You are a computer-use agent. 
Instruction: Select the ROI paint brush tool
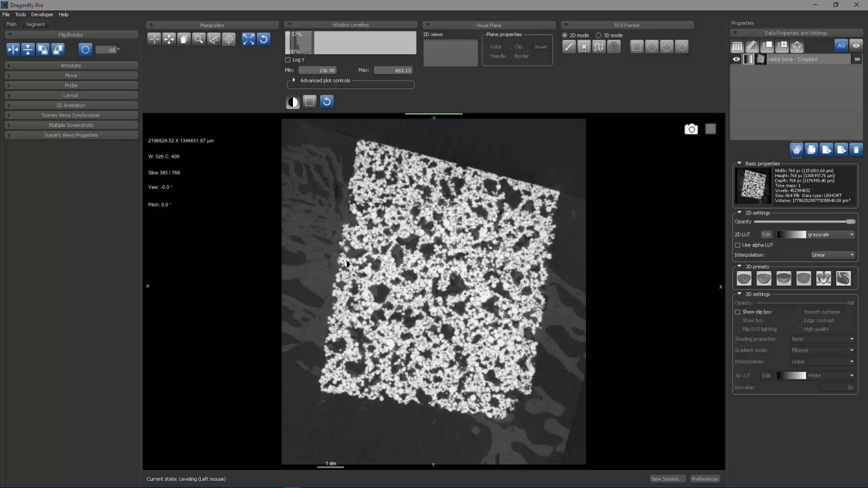[x=569, y=47]
